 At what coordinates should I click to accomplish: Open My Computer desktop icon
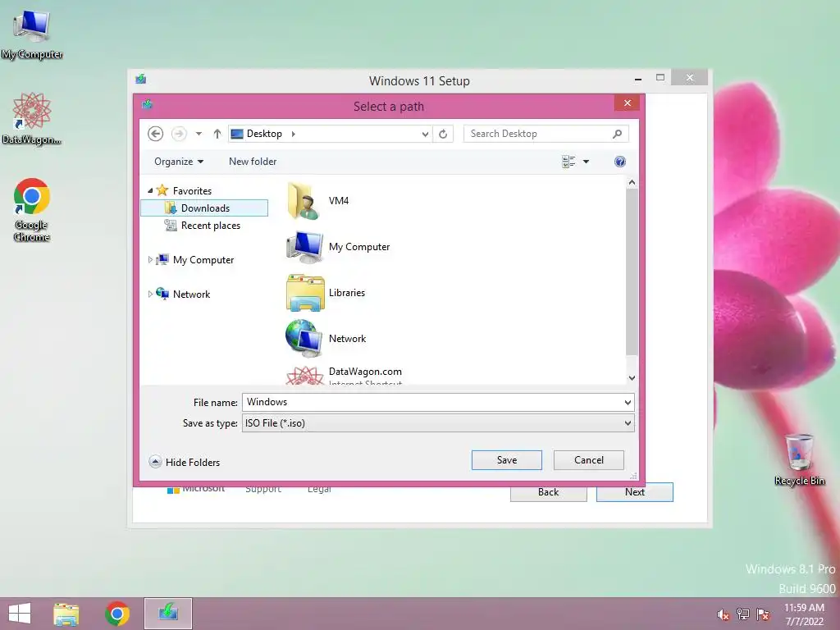tap(32, 35)
